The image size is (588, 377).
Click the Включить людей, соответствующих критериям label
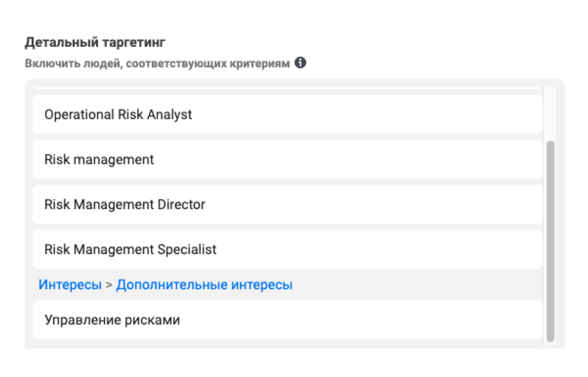[x=157, y=63]
